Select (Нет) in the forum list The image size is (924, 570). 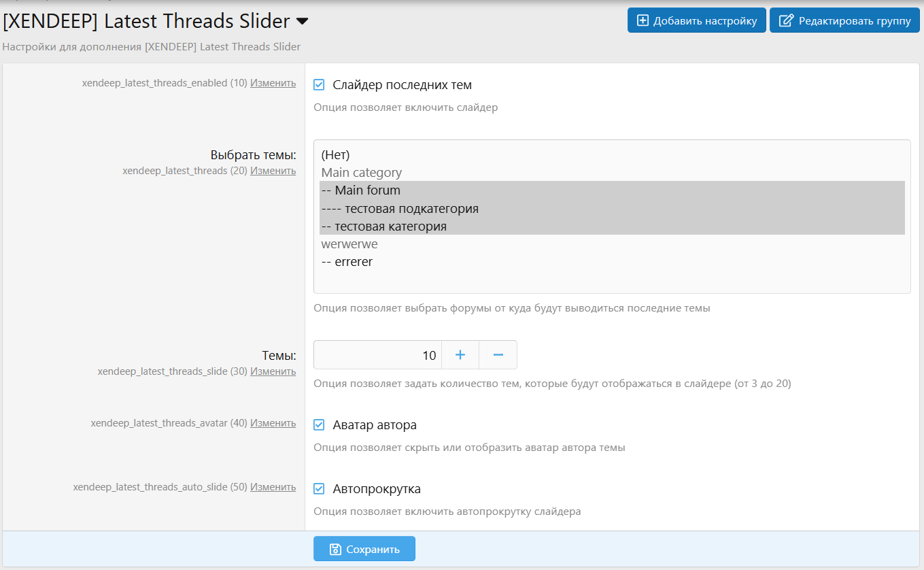[335, 155]
